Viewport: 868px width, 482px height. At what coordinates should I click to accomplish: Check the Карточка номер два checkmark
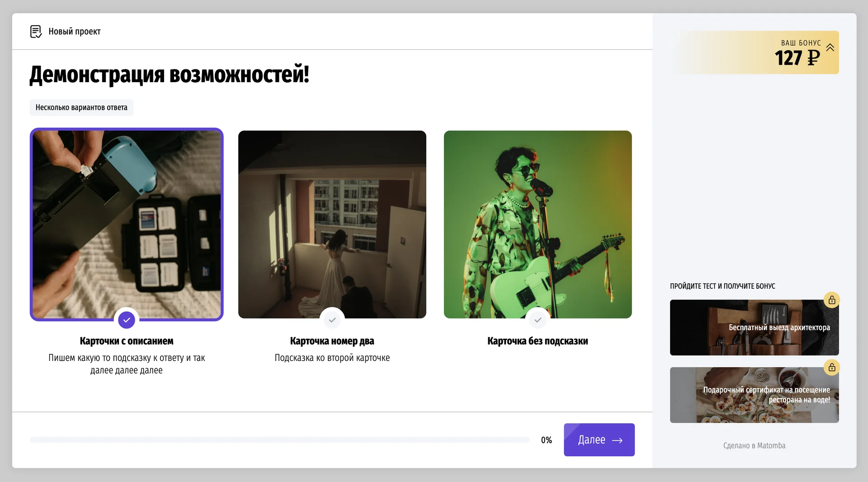[332, 320]
